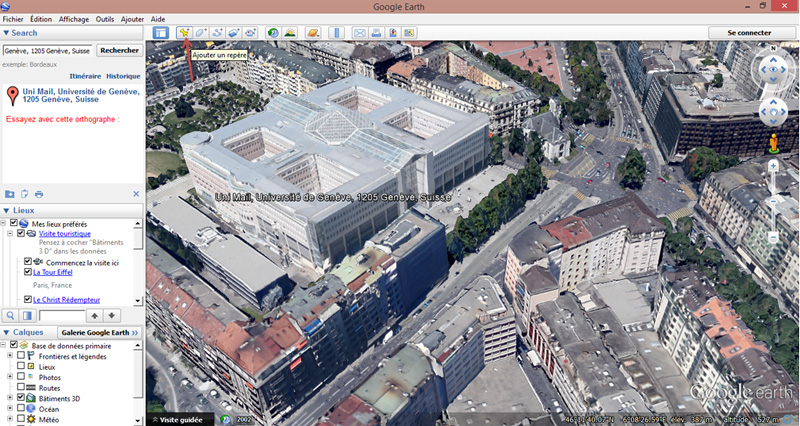Uncheck Le Christ Rédempteur checkbox

pos(28,299)
